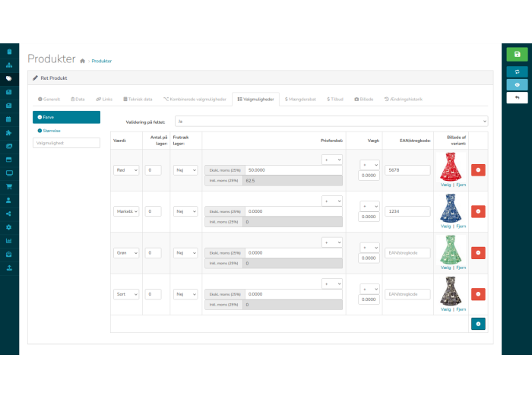The width and height of the screenshot is (532, 399).
Task: Switch to the Generelt tab
Action: coord(49,99)
